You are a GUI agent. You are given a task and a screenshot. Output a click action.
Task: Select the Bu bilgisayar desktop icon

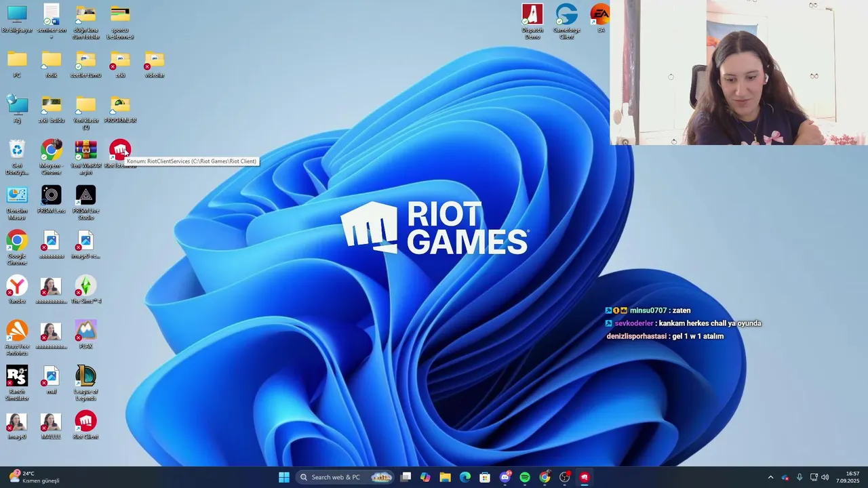tap(17, 19)
